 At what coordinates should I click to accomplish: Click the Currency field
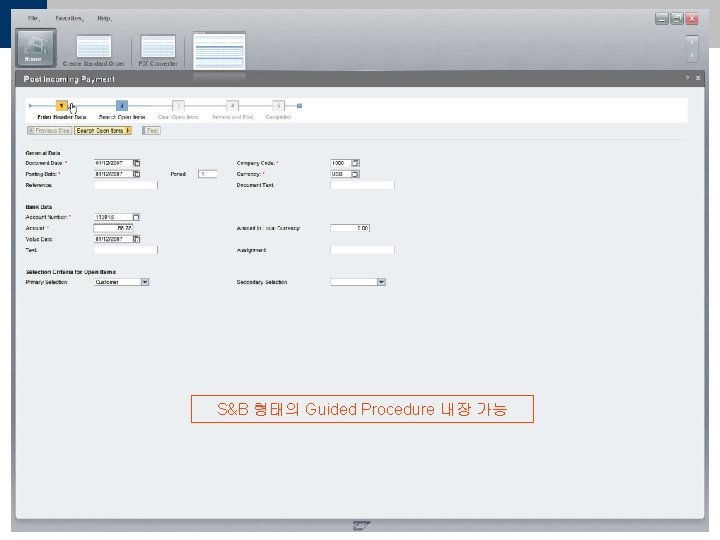341,174
